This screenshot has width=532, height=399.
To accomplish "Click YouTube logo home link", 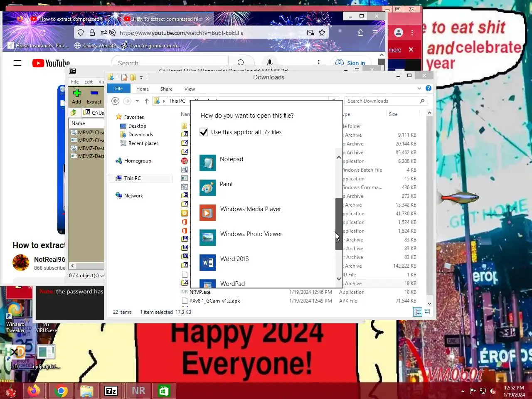I will point(51,63).
